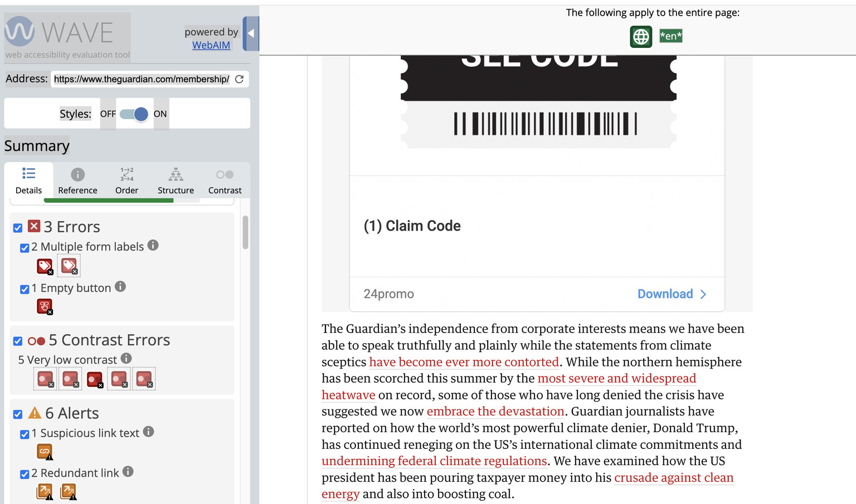The image size is (856, 504).
Task: Open info for Multiple form labels
Action: (x=153, y=245)
